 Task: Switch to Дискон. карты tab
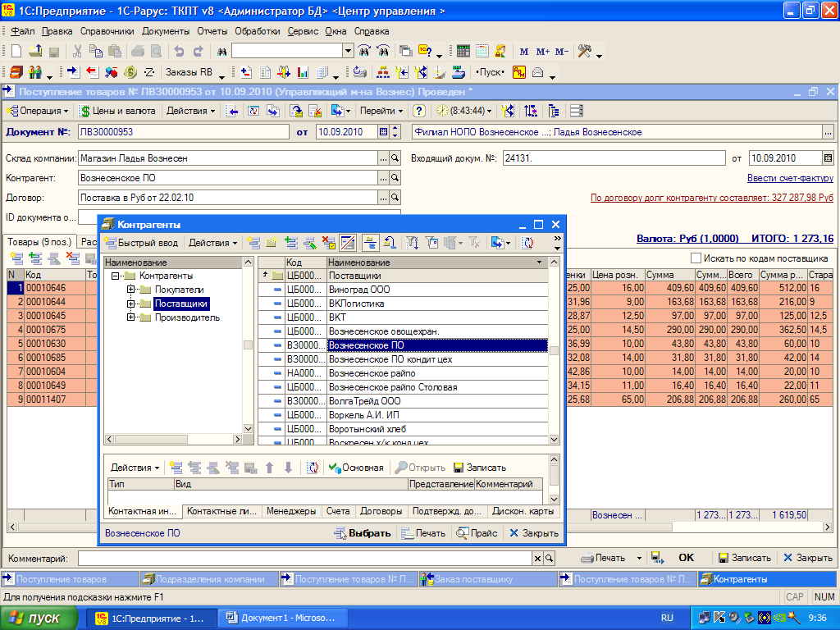click(x=523, y=511)
